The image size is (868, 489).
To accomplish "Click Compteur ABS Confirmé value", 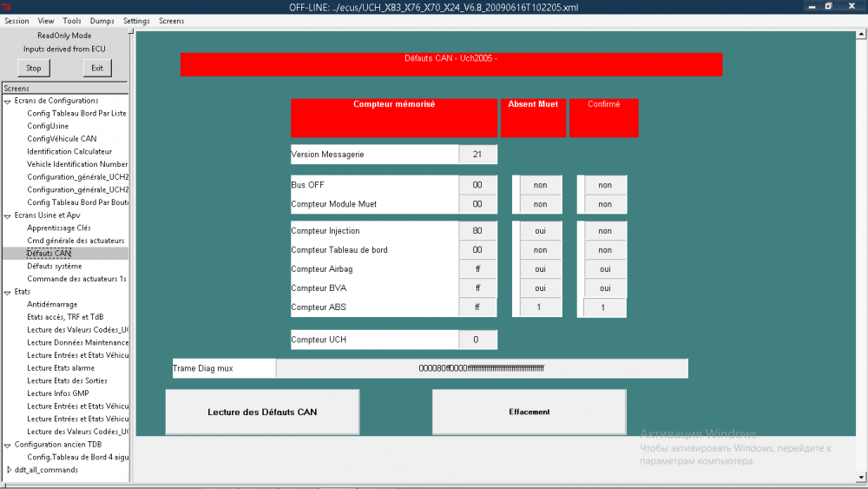I will 604,308.
